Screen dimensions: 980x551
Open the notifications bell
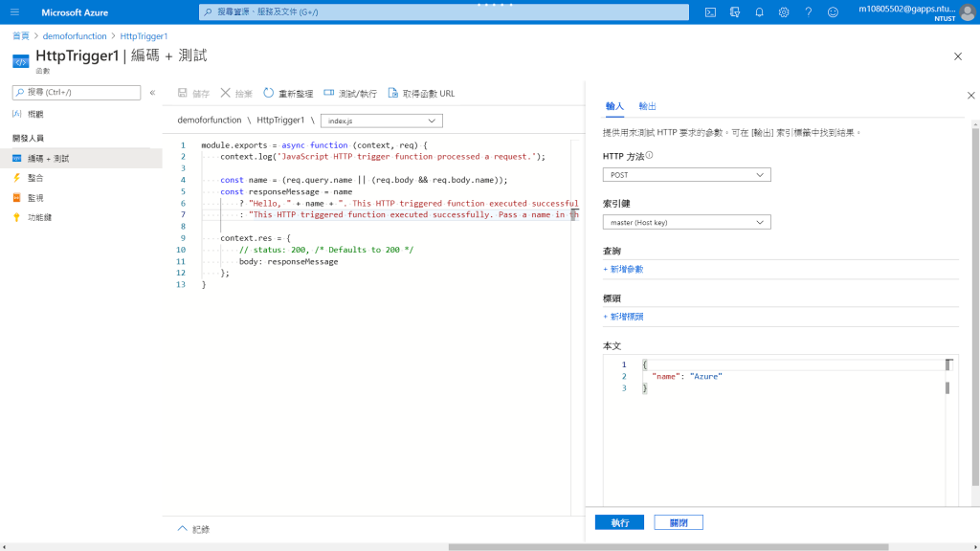759,11
